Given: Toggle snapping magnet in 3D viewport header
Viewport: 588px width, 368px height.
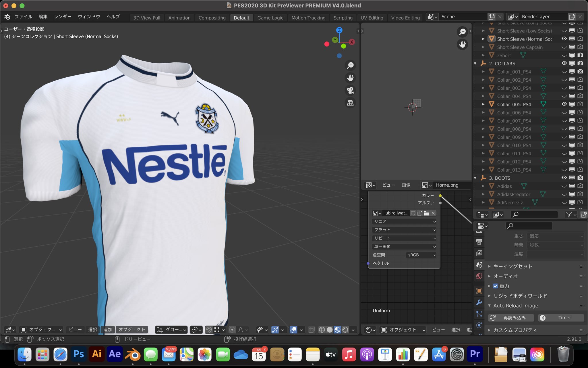Looking at the screenshot, I should pyautogui.click(x=209, y=330).
